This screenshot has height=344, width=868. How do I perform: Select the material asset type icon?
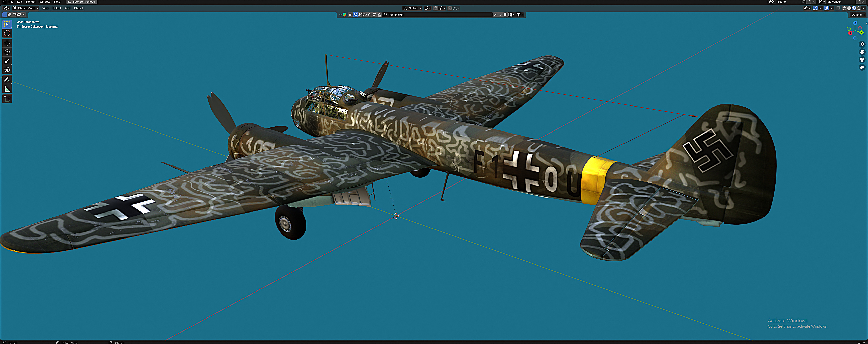click(355, 15)
